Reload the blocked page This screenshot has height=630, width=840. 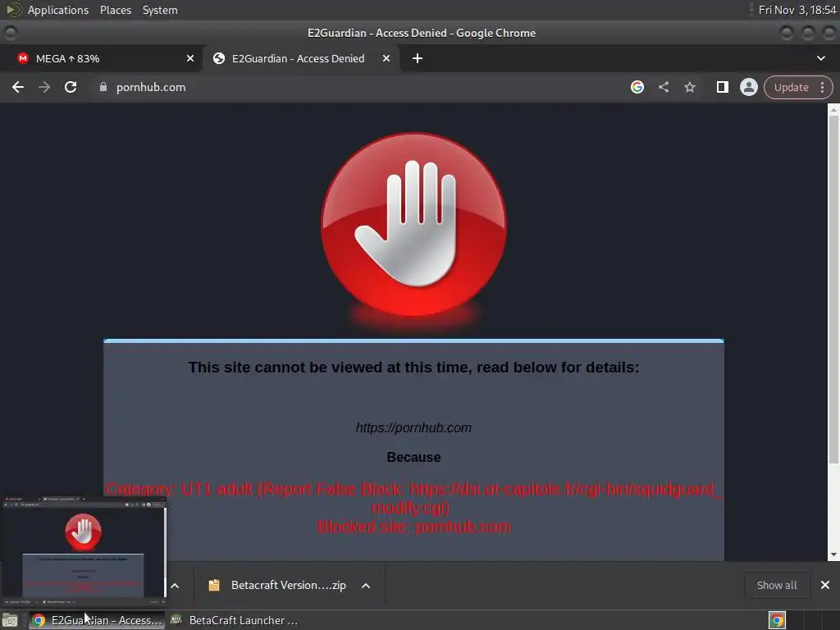pos(71,87)
